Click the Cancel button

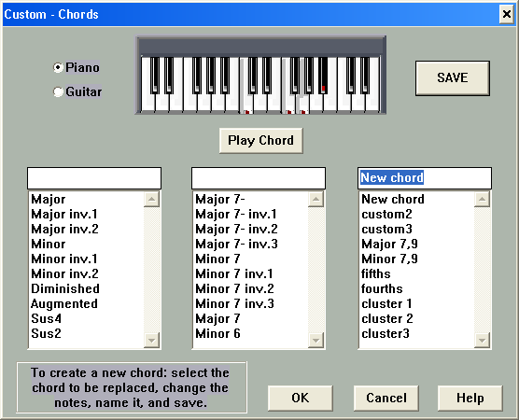click(x=386, y=398)
